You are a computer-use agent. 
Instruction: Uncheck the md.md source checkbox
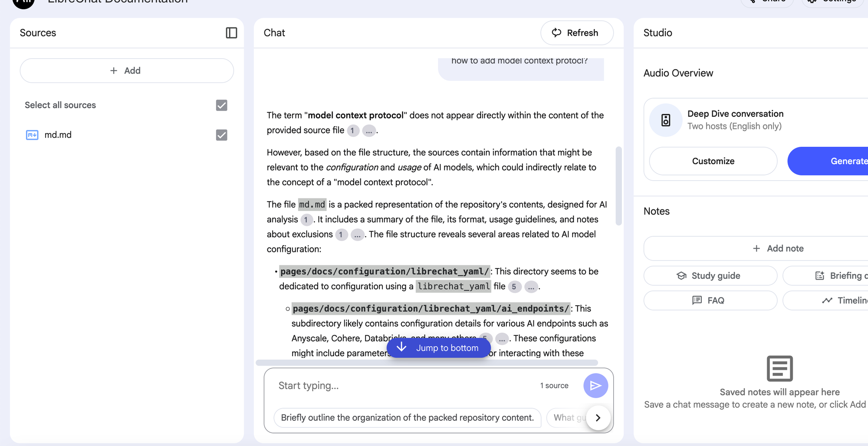click(x=221, y=135)
